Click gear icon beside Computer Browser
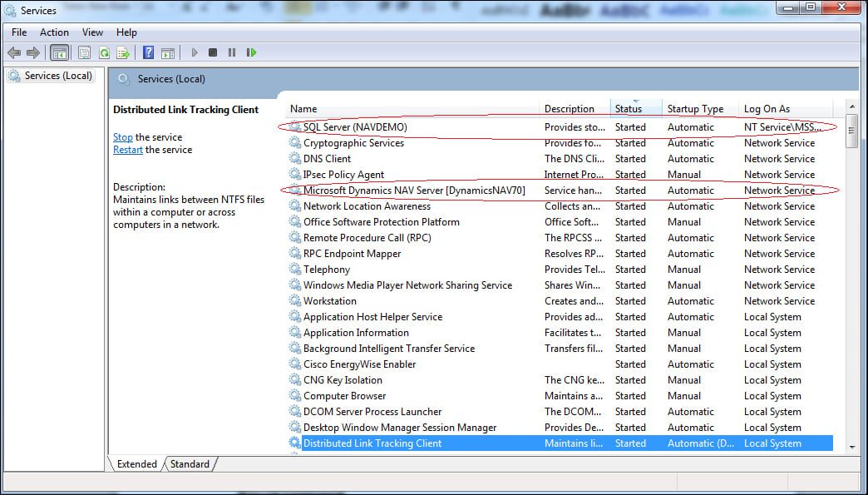Image resolution: width=868 pixels, height=495 pixels. [295, 395]
